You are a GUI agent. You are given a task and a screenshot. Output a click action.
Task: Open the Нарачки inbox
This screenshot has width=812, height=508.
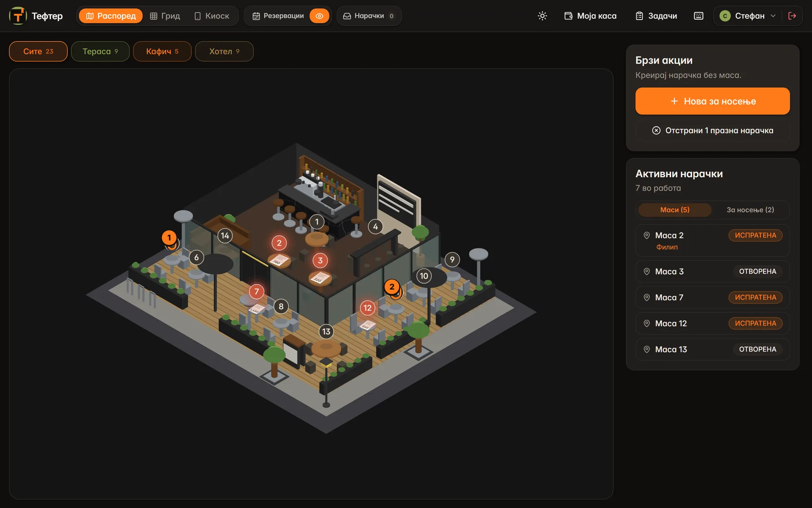click(x=369, y=16)
